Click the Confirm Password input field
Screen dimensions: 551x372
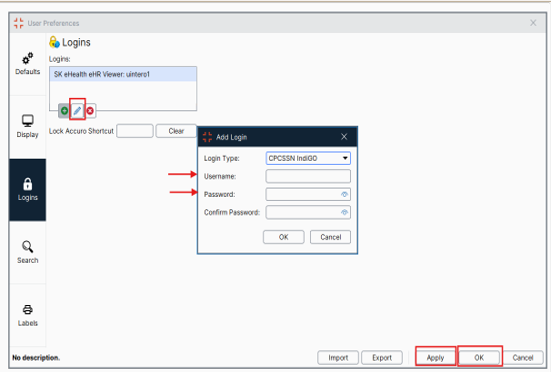308,212
